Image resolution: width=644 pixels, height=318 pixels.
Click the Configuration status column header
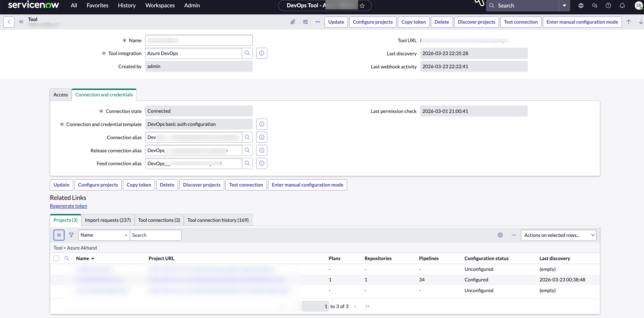click(x=486, y=258)
